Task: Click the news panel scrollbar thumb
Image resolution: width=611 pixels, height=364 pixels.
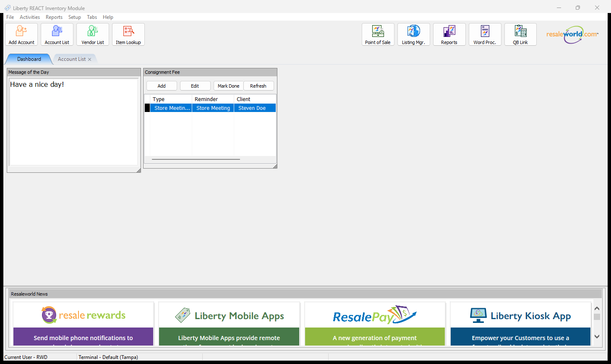Action: pos(597,317)
